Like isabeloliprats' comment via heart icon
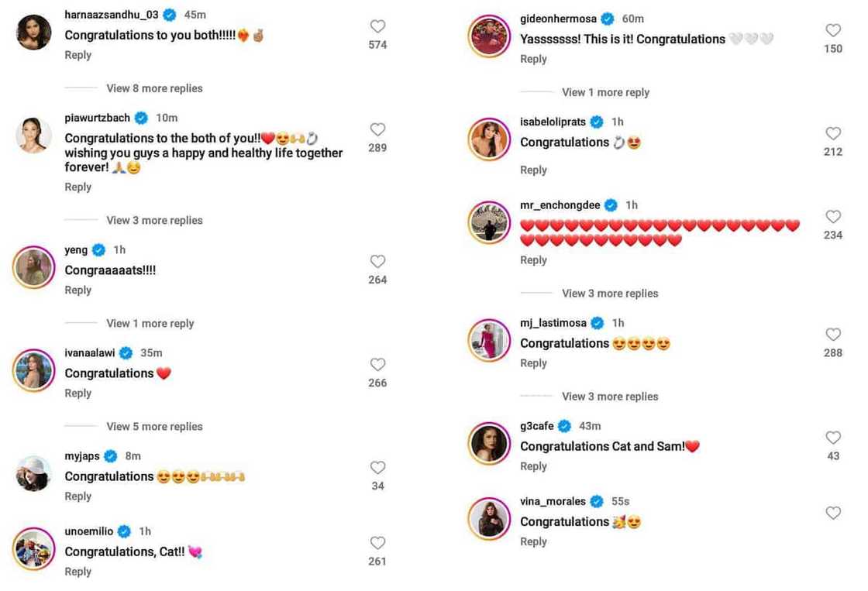Screen dimensions: 868x591 (x=833, y=134)
